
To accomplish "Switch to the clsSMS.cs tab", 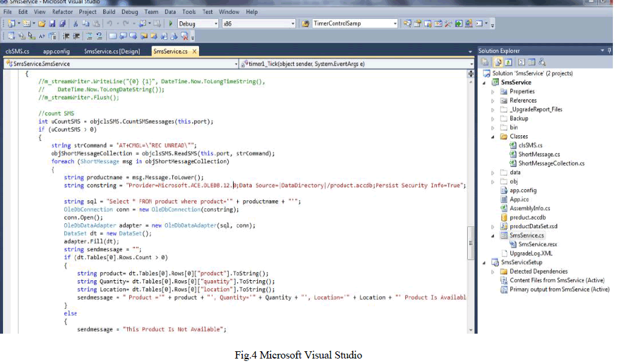I will [x=17, y=52].
